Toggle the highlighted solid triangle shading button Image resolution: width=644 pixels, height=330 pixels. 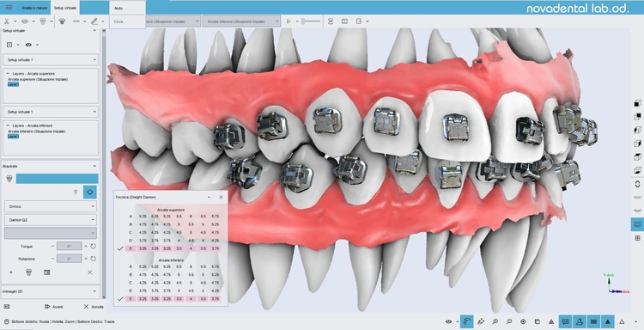click(x=607, y=321)
